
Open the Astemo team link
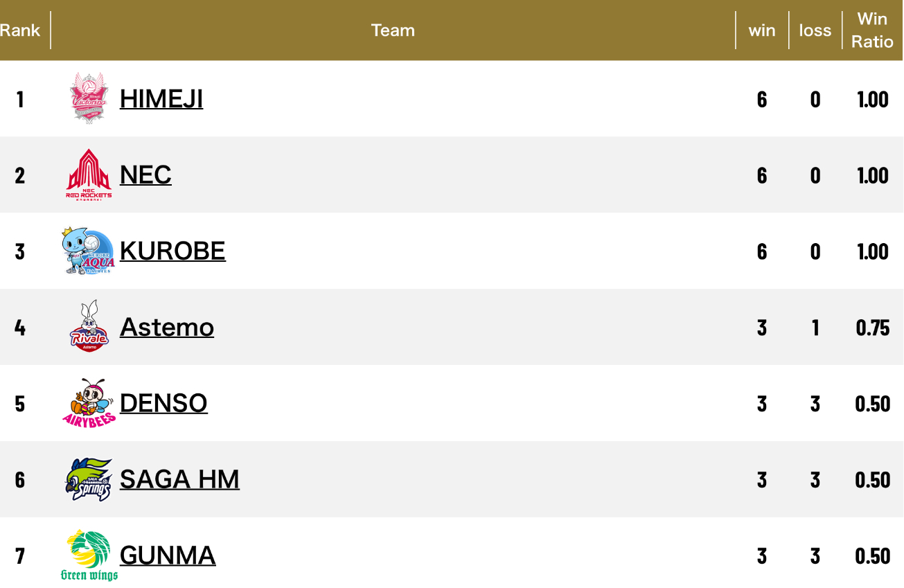(x=167, y=327)
